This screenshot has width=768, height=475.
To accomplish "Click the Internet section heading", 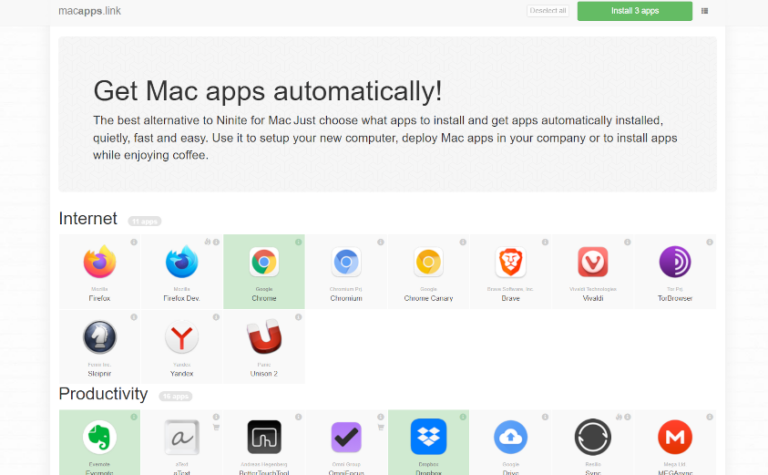I will (88, 218).
